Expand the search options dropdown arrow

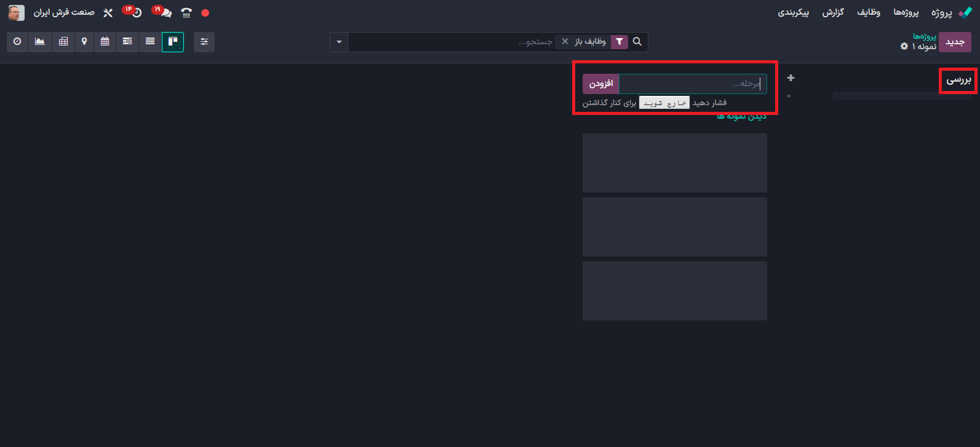(339, 42)
